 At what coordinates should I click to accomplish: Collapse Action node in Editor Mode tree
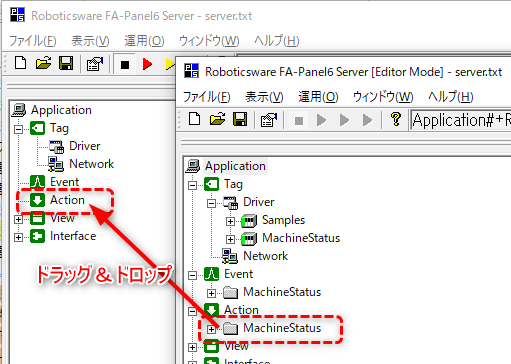click(192, 311)
